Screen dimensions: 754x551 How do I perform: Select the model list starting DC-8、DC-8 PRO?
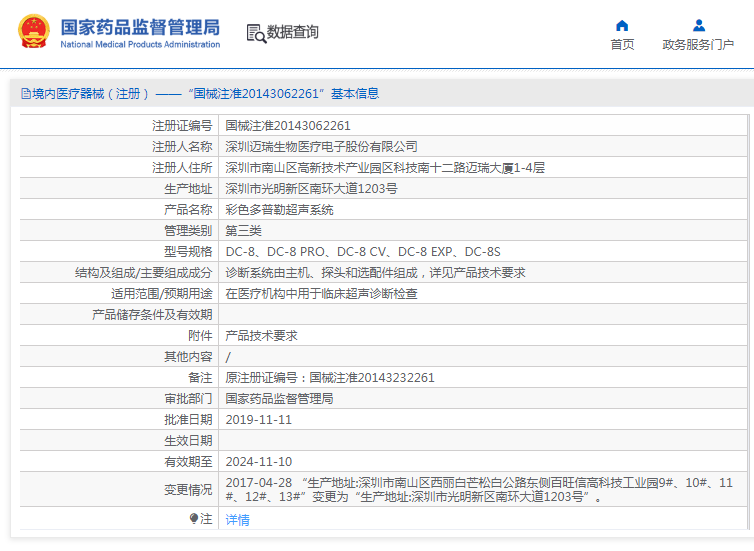(363, 252)
